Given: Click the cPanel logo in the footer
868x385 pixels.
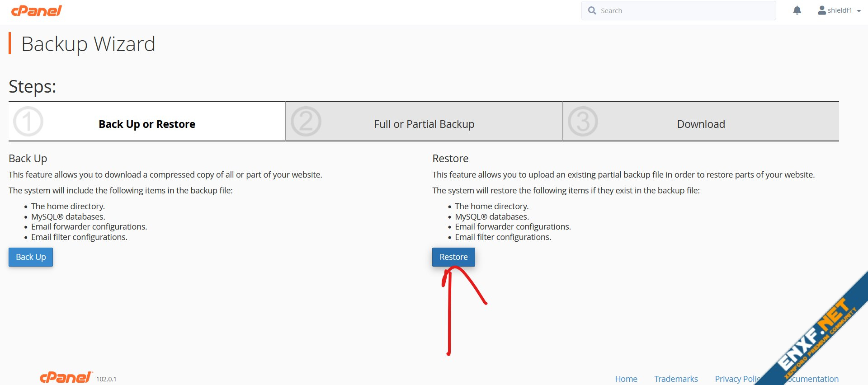Looking at the screenshot, I should click(x=66, y=377).
